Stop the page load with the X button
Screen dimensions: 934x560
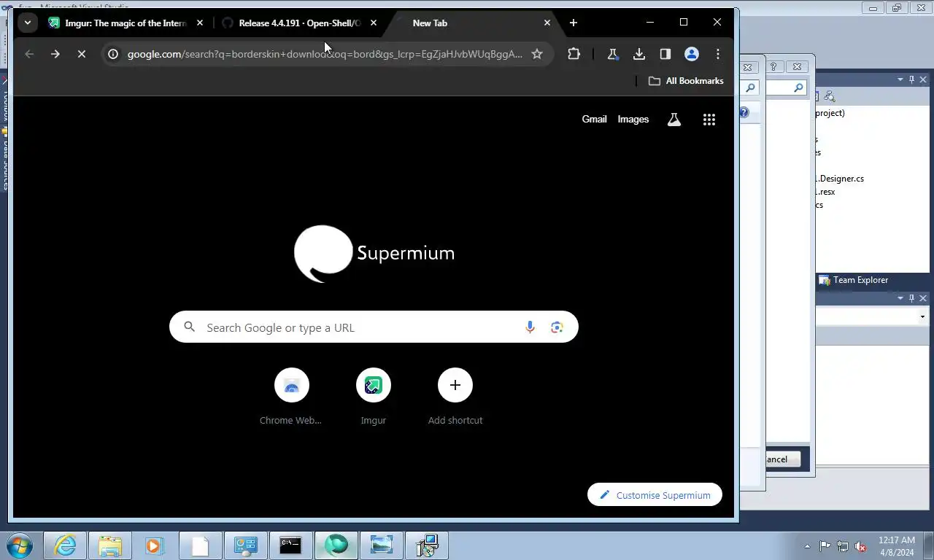pos(82,54)
